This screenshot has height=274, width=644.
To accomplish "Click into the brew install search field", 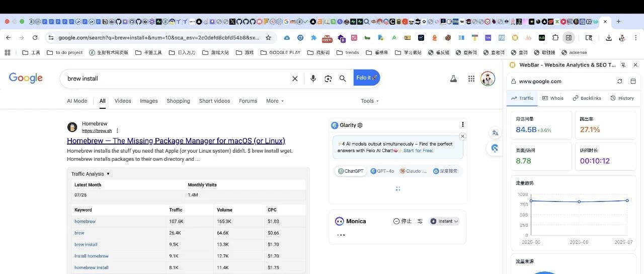I will coord(176,79).
